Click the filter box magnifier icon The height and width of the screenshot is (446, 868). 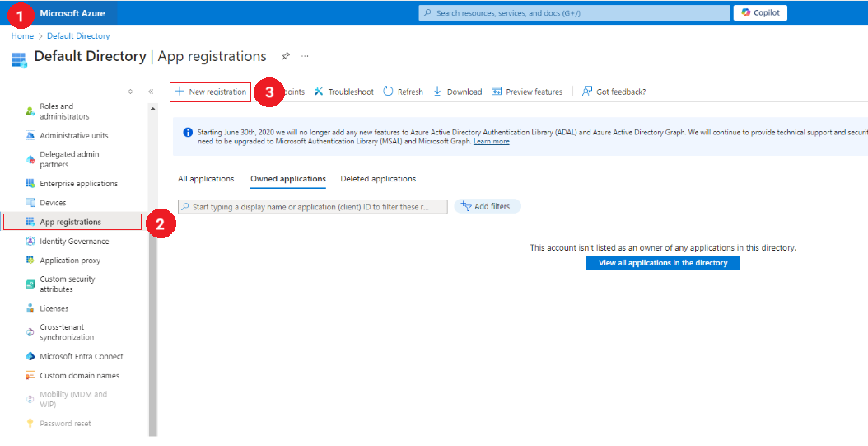coord(186,207)
